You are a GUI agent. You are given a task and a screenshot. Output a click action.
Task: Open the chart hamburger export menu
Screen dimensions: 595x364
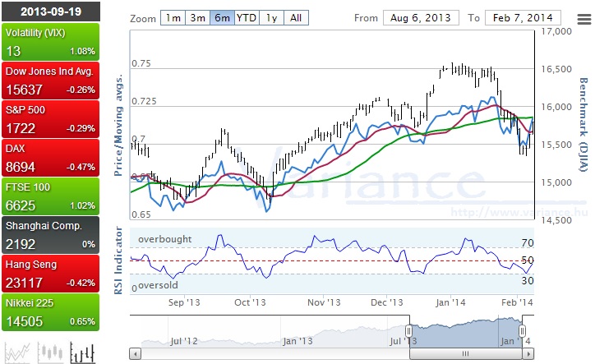(x=584, y=19)
